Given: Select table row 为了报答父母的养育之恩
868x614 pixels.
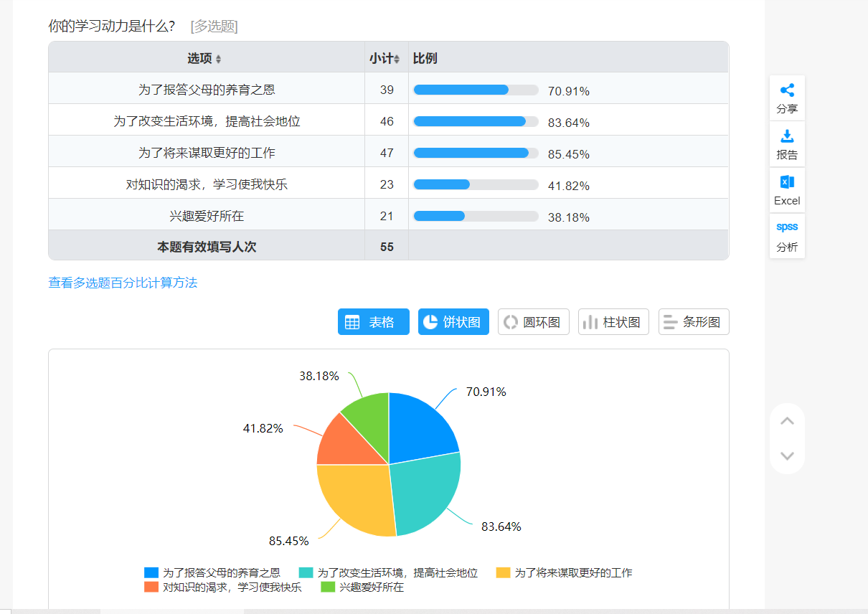Looking at the screenshot, I should [388, 90].
